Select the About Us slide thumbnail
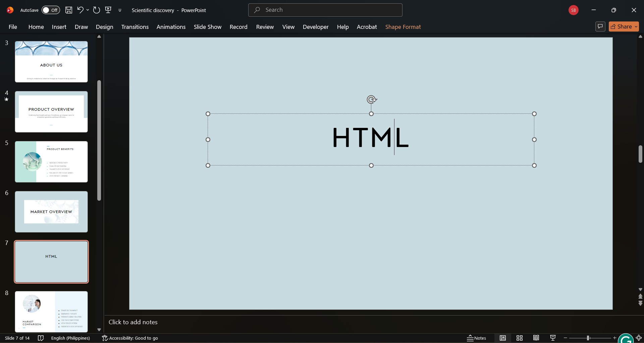644x343 pixels. pyautogui.click(x=51, y=62)
